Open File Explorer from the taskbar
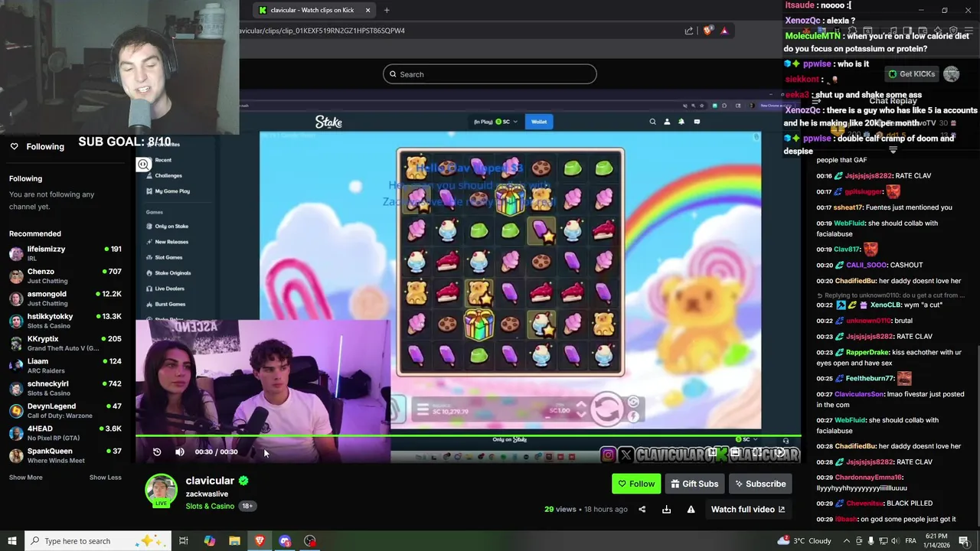 [234, 541]
